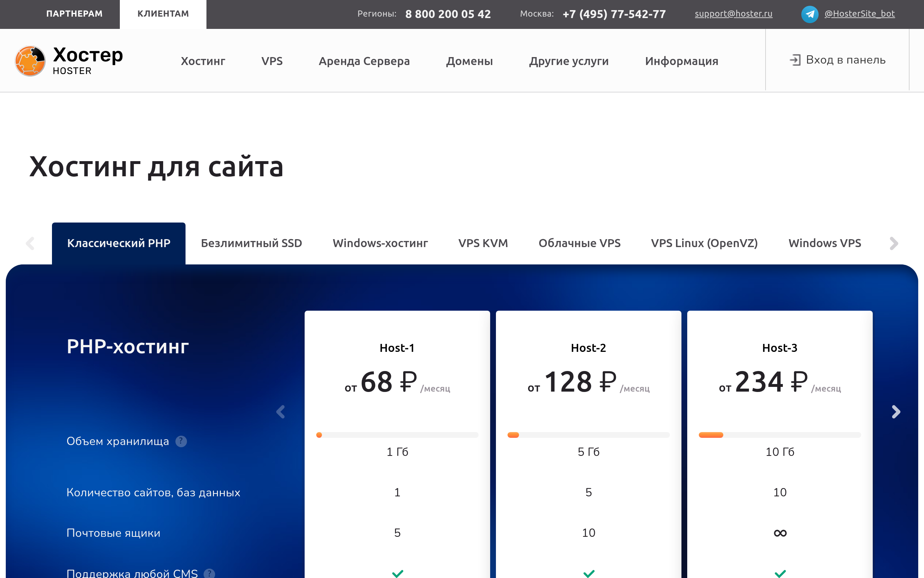Click the Количество сайтов, баз данных label
This screenshot has height=578, width=924.
point(153,493)
